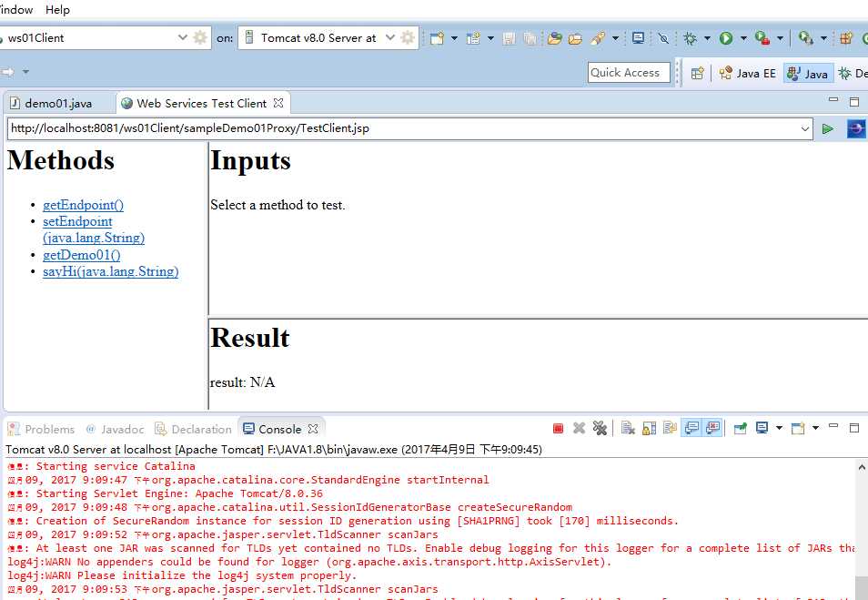The width and height of the screenshot is (868, 600).
Task: Expand the Run dropdown arrow
Action: (x=743, y=38)
